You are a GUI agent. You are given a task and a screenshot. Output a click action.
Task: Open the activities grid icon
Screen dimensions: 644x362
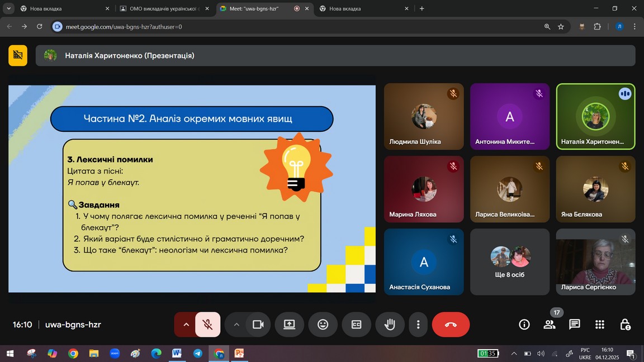pyautogui.click(x=600, y=325)
